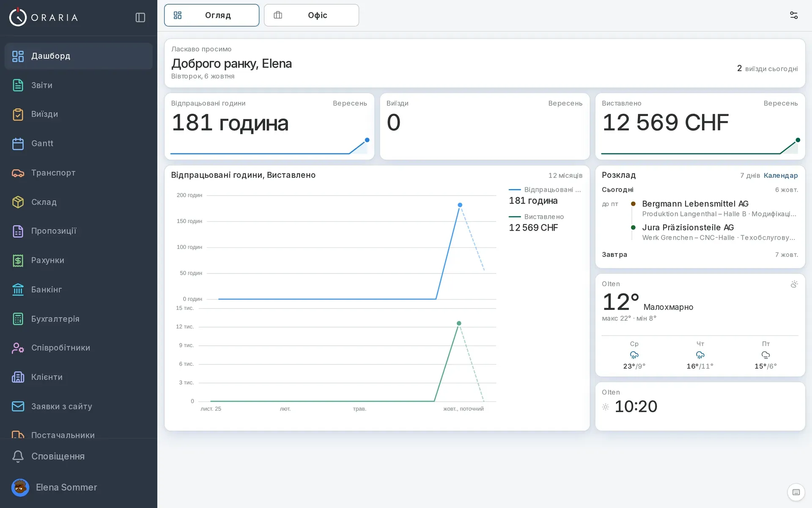Viewport: 812px width, 508px height.
Task: Open the 181 година worked hours card
Action: pyautogui.click(x=269, y=127)
